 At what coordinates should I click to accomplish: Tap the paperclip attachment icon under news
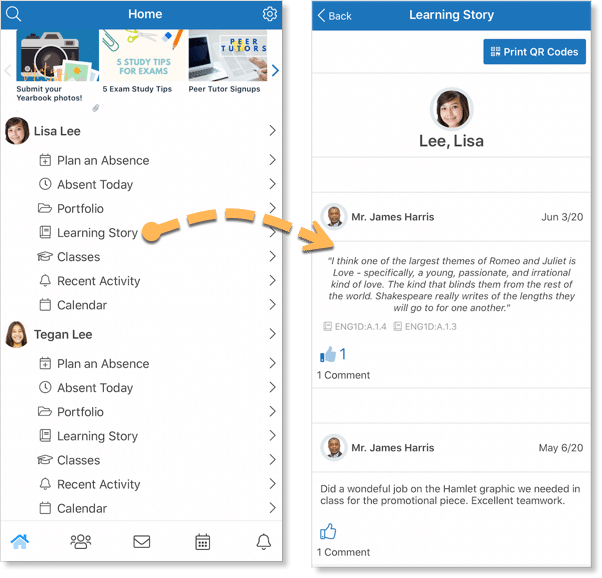(x=96, y=108)
